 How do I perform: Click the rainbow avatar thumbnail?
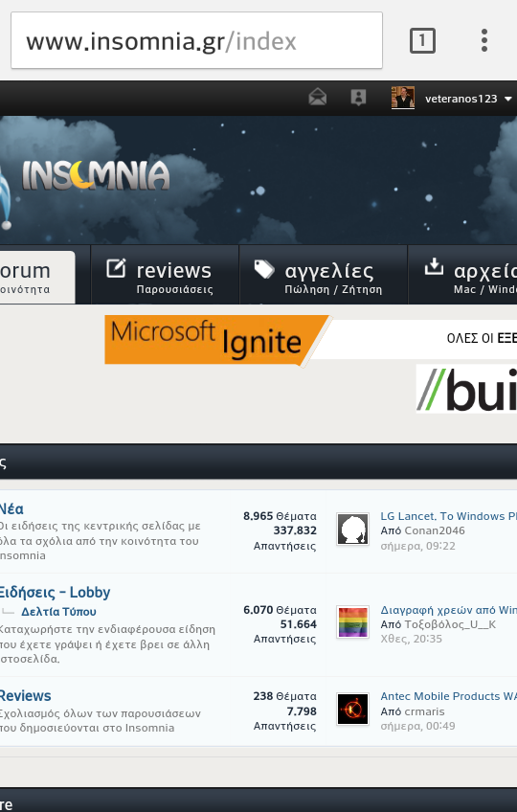[352, 622]
